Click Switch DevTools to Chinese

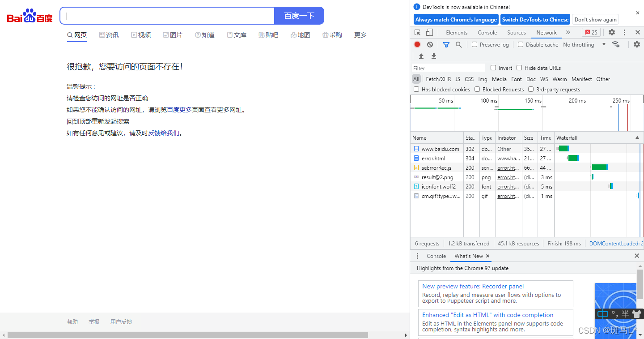(535, 19)
